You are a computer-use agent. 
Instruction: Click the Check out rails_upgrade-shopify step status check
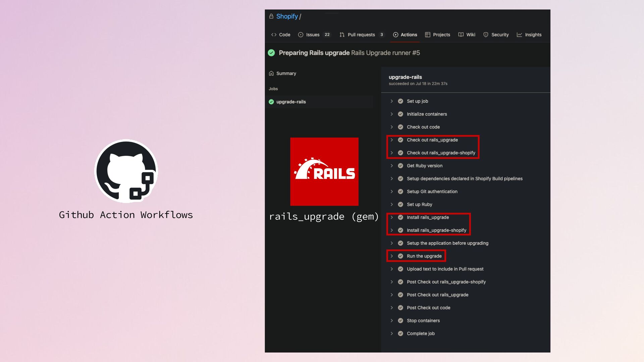[400, 153]
